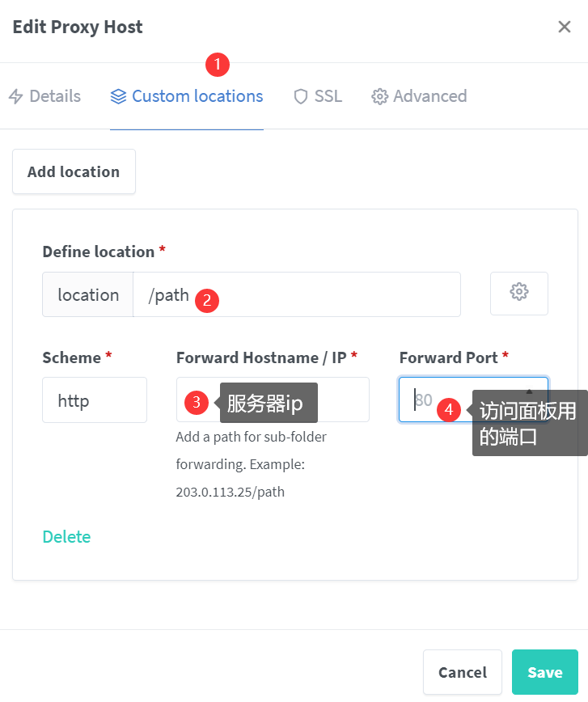Switch to the Custom locations tab
This screenshot has height=702, width=588.
click(x=187, y=97)
